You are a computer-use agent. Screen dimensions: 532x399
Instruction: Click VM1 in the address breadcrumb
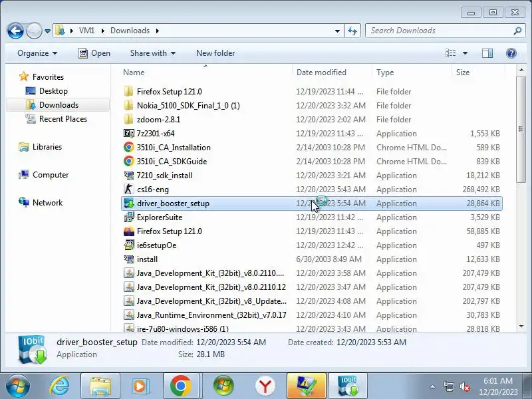pos(87,31)
